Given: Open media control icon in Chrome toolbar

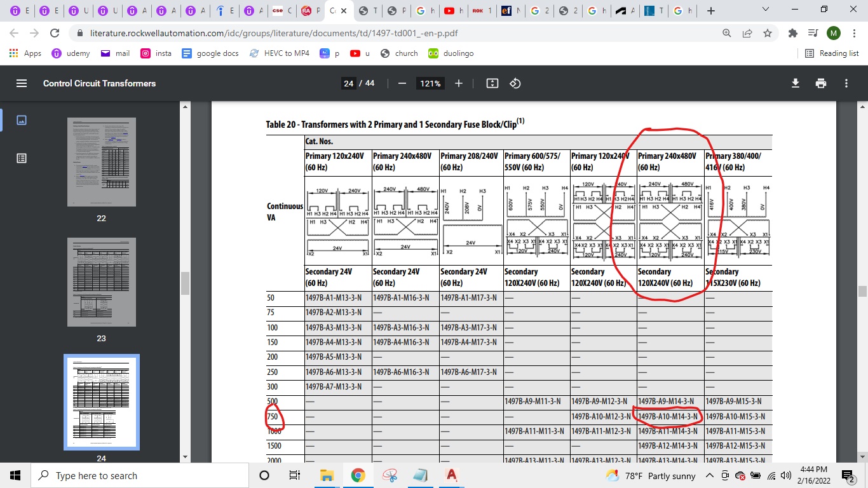Looking at the screenshot, I should coord(813,33).
